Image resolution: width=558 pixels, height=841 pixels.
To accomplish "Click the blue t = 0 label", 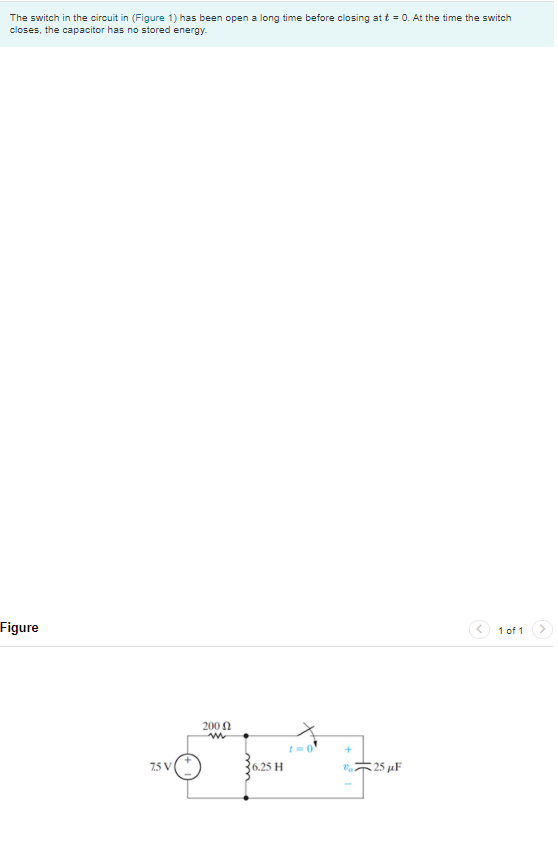I will [300, 749].
